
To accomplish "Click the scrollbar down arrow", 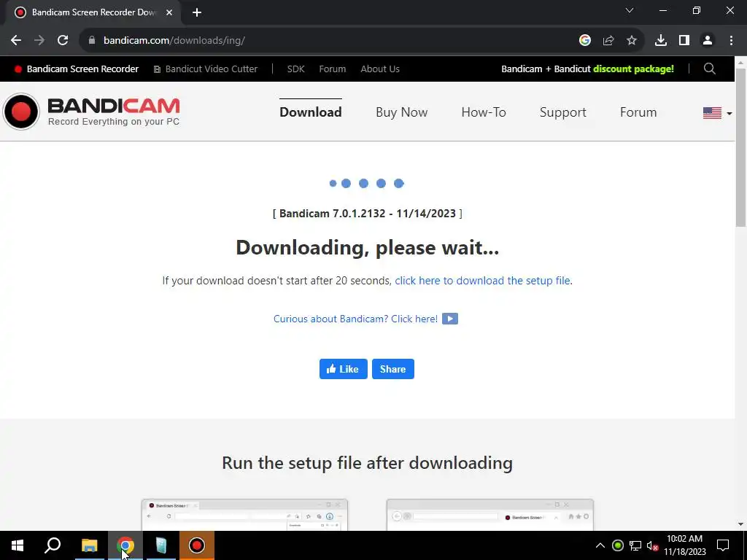I will [x=741, y=524].
